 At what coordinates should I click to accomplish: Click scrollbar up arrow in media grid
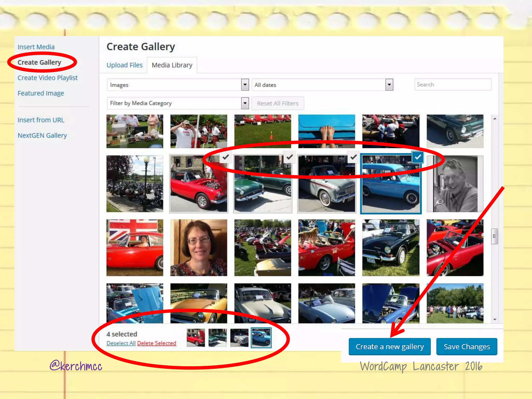click(x=495, y=119)
